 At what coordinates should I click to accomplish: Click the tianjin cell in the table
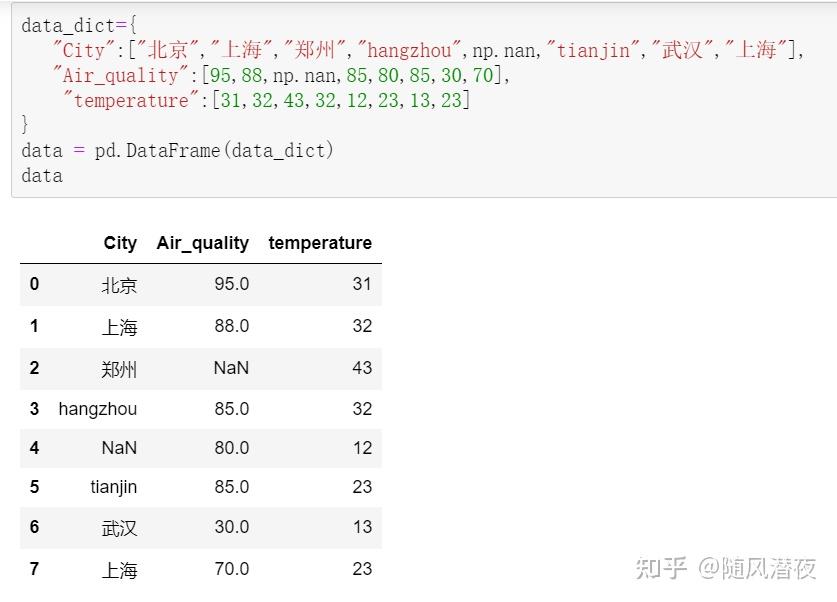point(114,487)
